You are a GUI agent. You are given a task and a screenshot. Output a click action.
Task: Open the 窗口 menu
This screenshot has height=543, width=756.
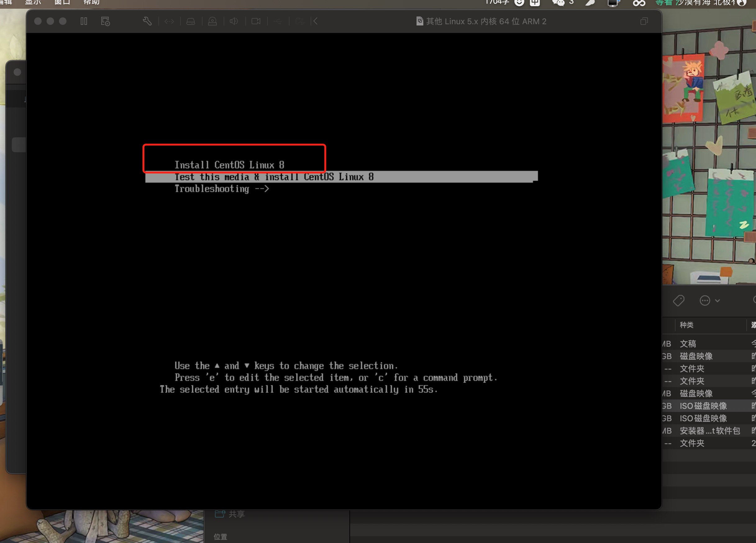point(62,2)
